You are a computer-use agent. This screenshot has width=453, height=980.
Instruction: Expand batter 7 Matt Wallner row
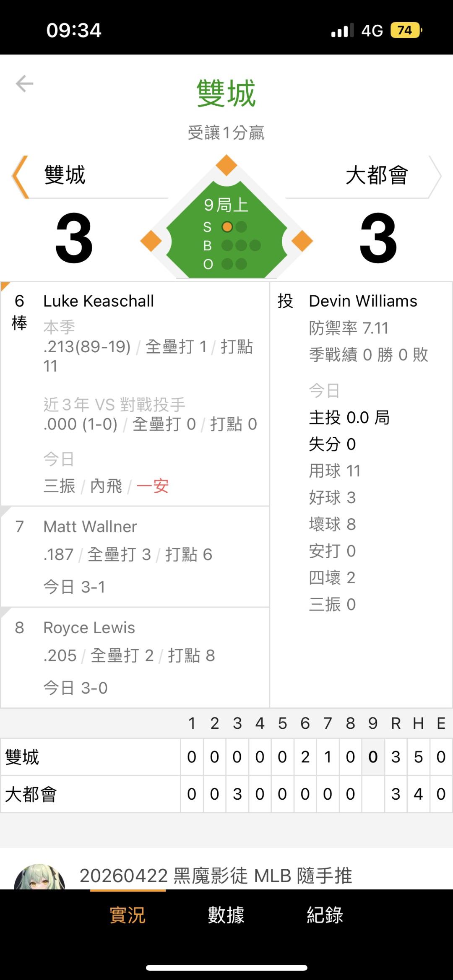click(134, 556)
